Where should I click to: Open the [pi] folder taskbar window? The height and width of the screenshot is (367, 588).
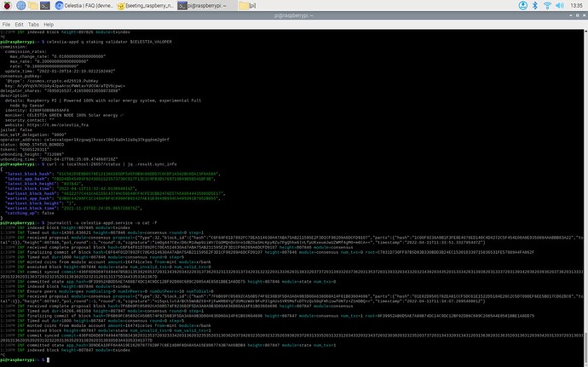[248, 6]
